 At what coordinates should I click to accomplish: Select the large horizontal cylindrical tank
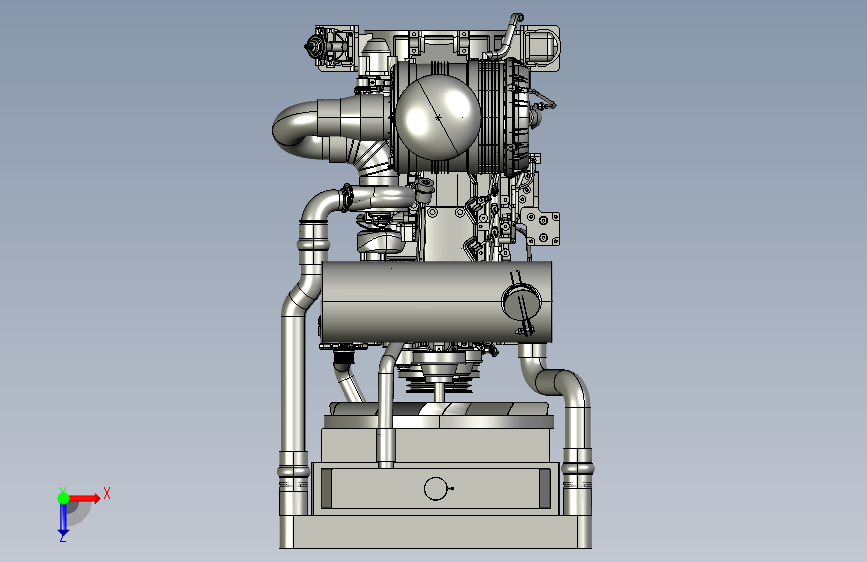coord(437,302)
